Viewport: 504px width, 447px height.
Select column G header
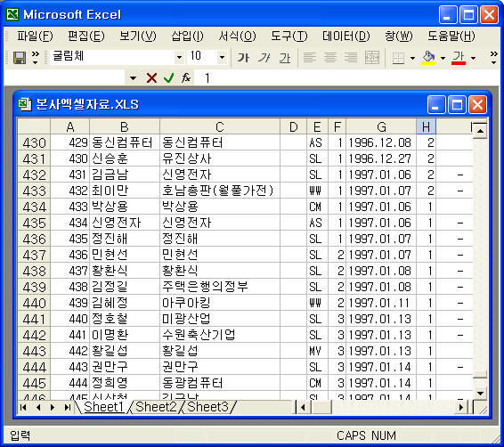pyautogui.click(x=381, y=127)
